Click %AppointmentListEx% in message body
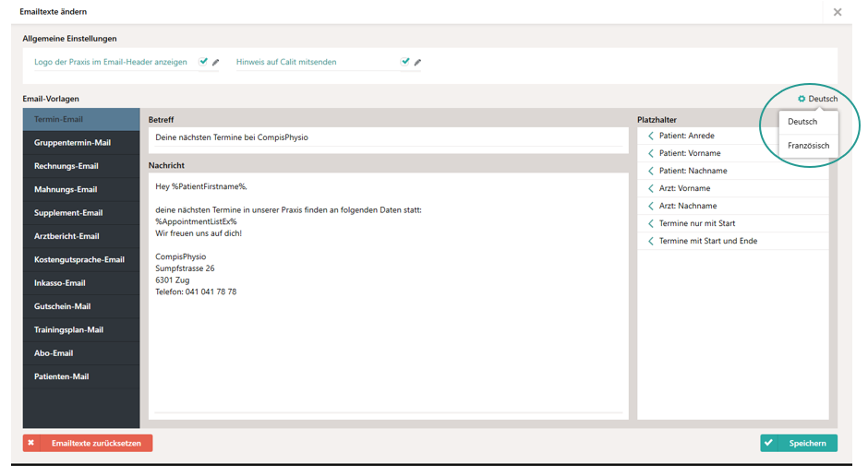Image resolution: width=868 pixels, height=476 pixels. pyautogui.click(x=196, y=221)
